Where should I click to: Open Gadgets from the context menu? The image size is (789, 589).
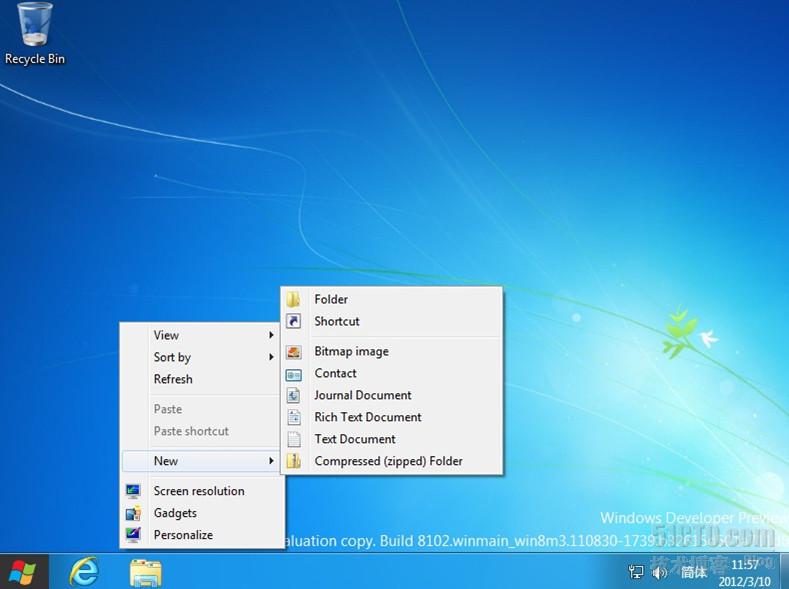click(201, 513)
